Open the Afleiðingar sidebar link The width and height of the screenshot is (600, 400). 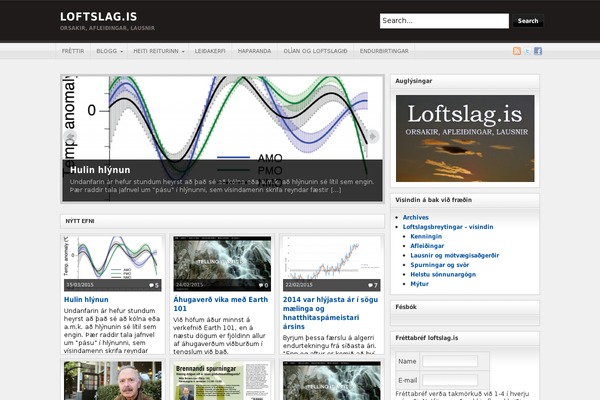point(427,246)
